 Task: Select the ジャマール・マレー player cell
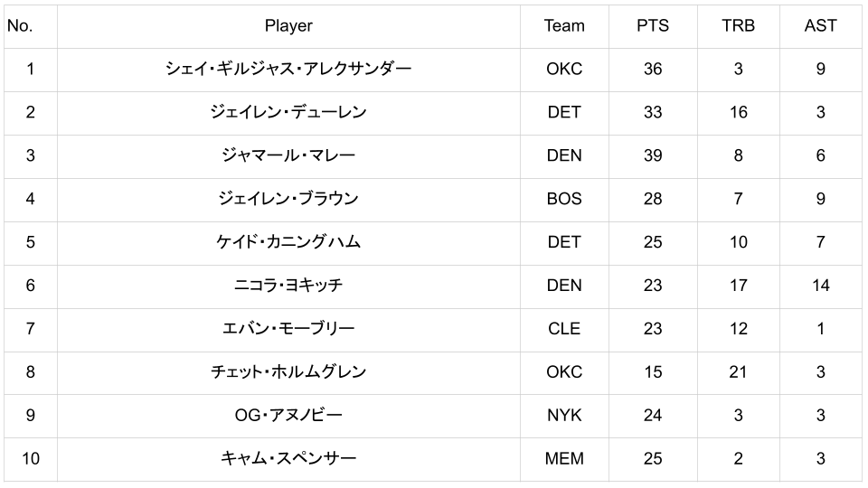[288, 155]
